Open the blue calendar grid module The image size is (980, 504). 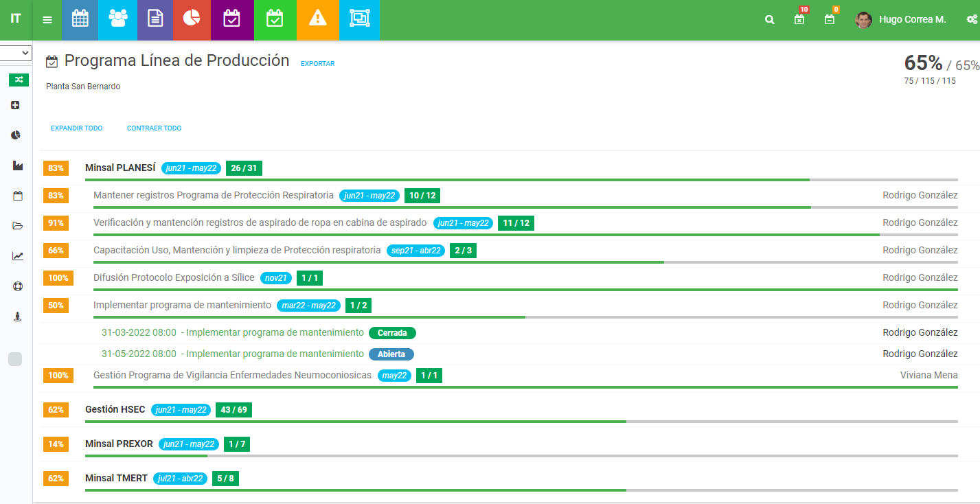[x=80, y=20]
